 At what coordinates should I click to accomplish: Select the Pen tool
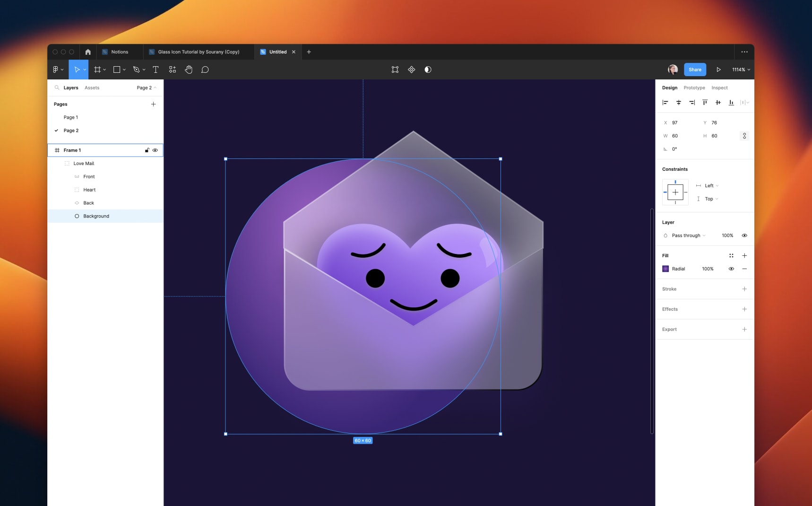pyautogui.click(x=136, y=70)
